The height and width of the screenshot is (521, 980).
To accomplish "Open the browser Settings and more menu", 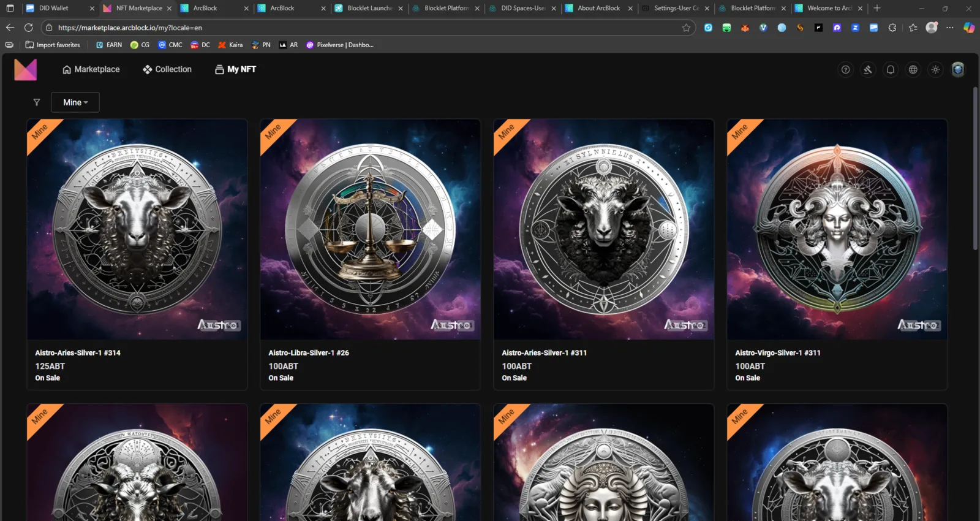I will [949, 28].
